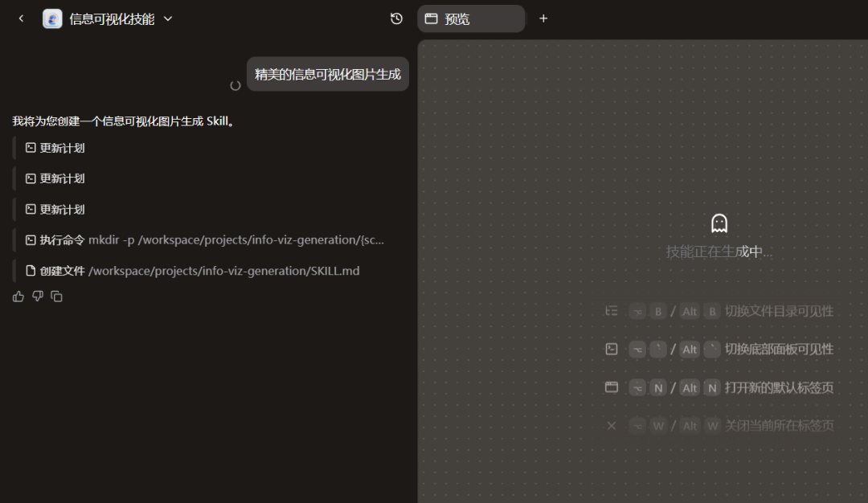The width and height of the screenshot is (868, 503).
Task: Expand the second 更新计划 step
Action: [x=55, y=178]
